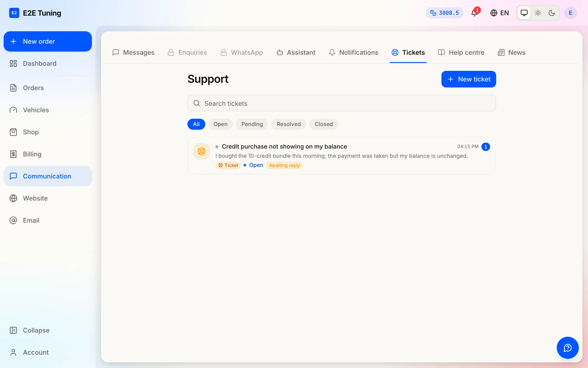This screenshot has width=588, height=368.
Task: Click the unread count badge on ticket
Action: pyautogui.click(x=486, y=147)
